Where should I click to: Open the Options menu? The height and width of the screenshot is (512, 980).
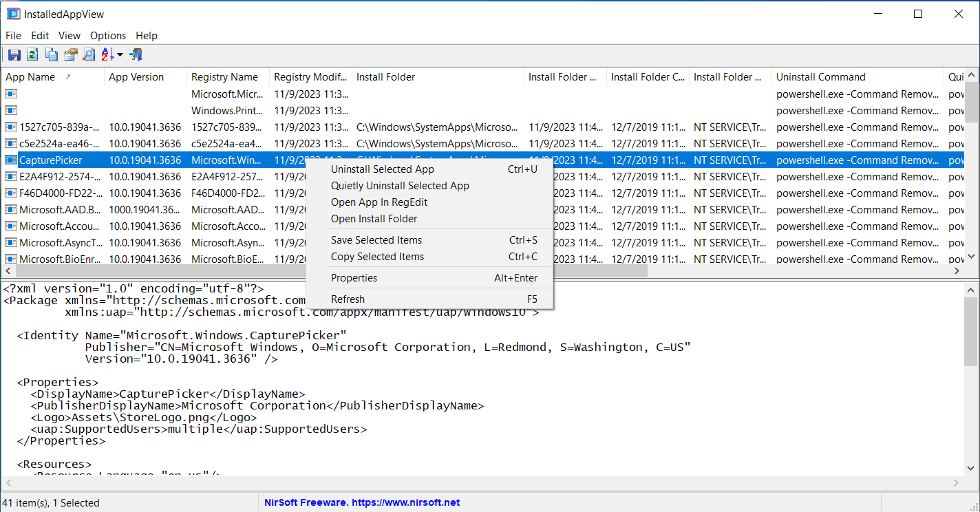click(x=108, y=36)
